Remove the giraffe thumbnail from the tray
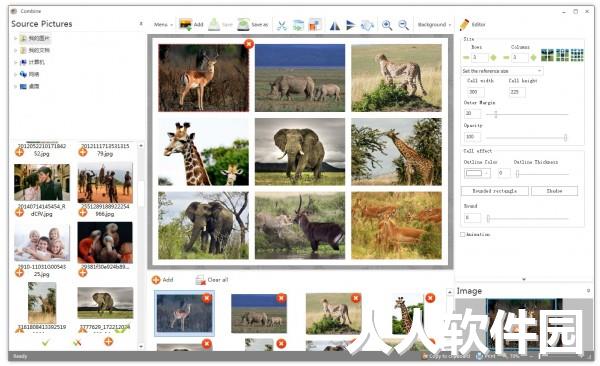The height and width of the screenshot is (366, 600). coord(430,298)
